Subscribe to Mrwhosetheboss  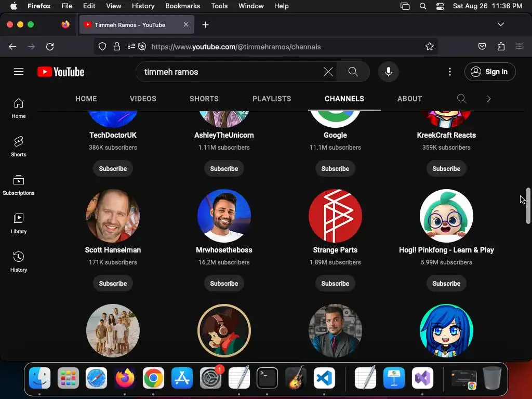pos(224,283)
